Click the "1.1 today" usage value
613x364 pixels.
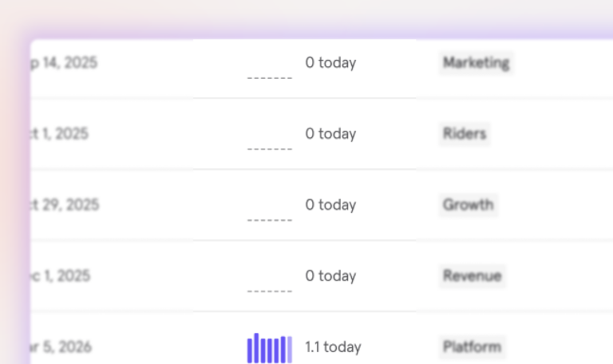coord(333,346)
